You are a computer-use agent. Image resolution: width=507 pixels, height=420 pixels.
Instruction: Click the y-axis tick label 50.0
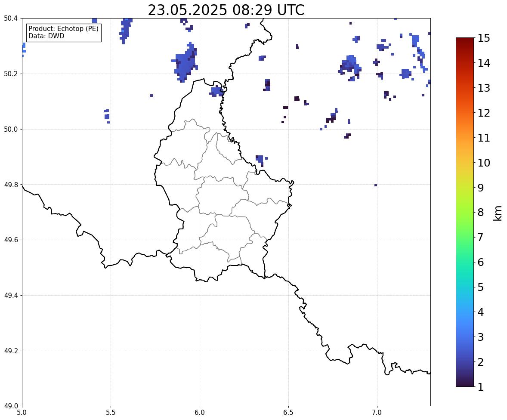(11, 130)
